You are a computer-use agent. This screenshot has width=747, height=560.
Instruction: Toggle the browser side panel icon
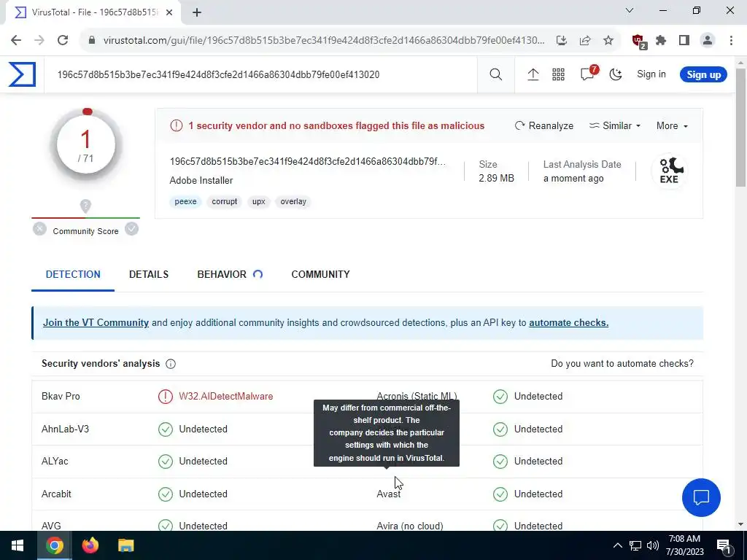(x=684, y=40)
